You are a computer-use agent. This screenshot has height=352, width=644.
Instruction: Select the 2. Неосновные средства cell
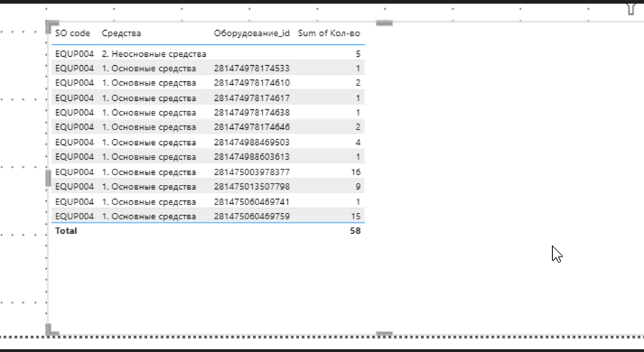coord(154,54)
